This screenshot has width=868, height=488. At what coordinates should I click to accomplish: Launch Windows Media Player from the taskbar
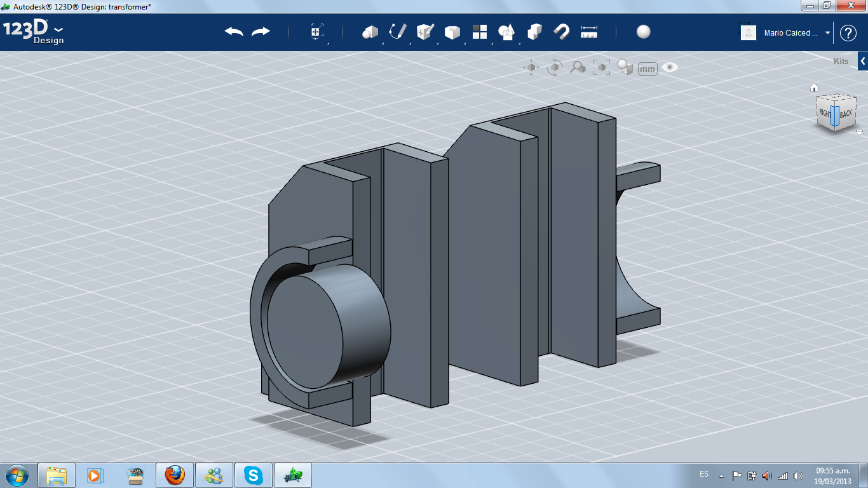[x=95, y=475]
